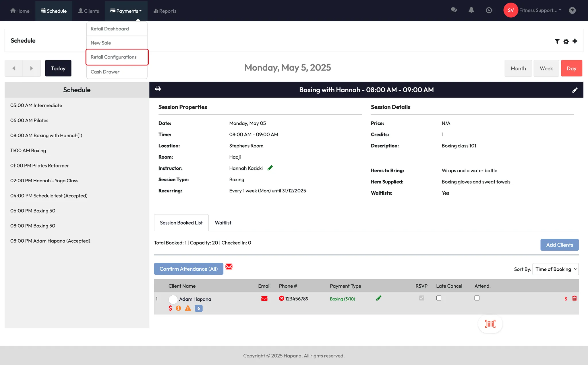The width and height of the screenshot is (588, 365).
Task: Toggle the RSVP checkbox
Action: tap(421, 298)
